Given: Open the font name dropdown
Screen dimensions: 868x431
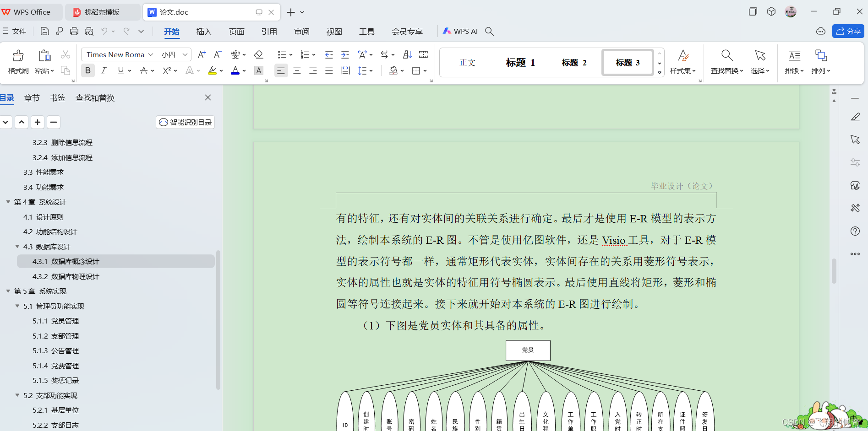Looking at the screenshot, I should [150, 54].
